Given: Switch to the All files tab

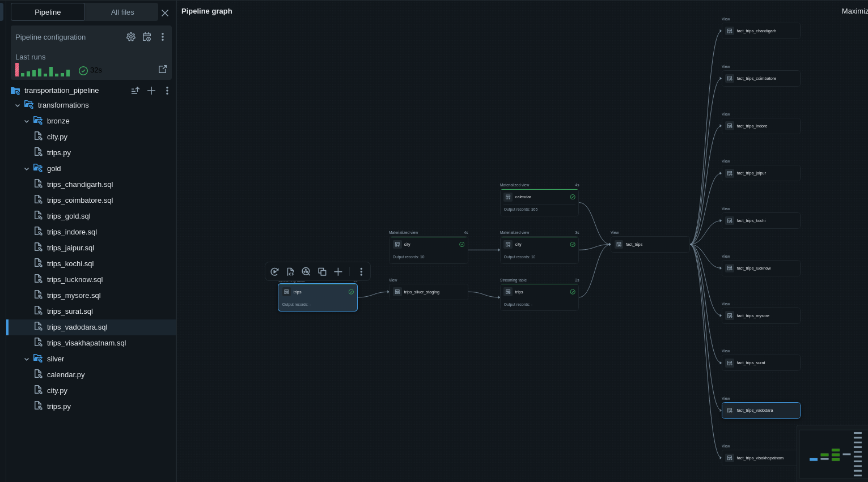Looking at the screenshot, I should pos(121,12).
